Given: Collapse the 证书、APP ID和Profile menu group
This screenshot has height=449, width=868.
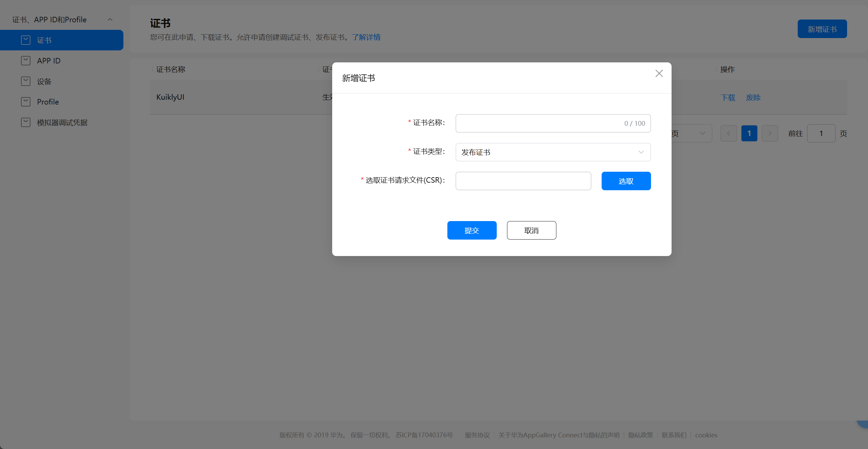Looking at the screenshot, I should 110,20.
